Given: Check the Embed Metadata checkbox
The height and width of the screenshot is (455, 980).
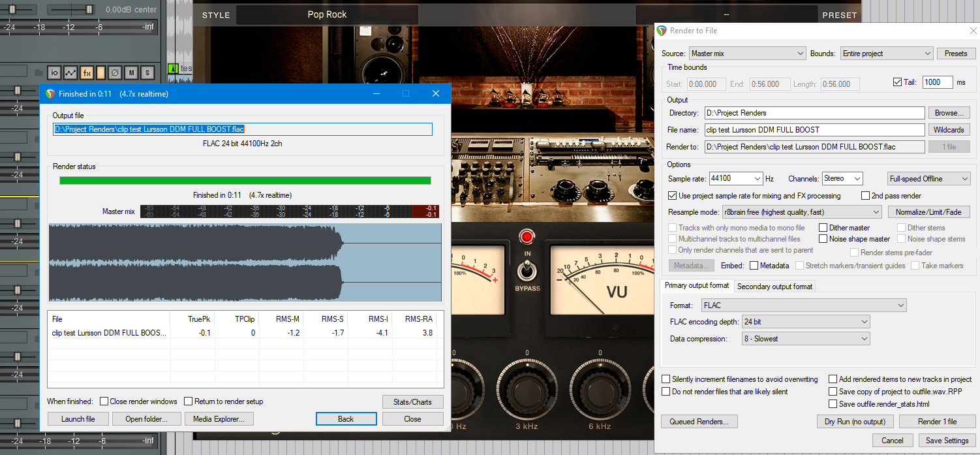Looking at the screenshot, I should (x=754, y=266).
